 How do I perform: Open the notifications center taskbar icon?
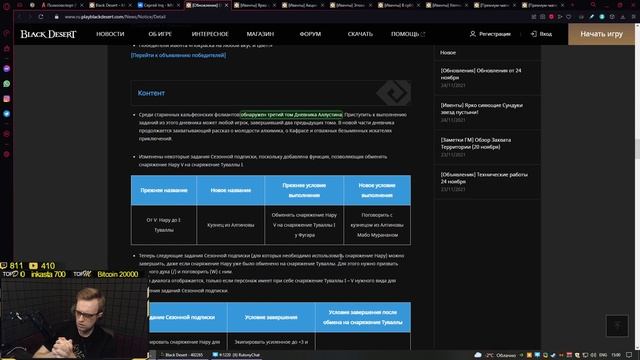point(629,355)
